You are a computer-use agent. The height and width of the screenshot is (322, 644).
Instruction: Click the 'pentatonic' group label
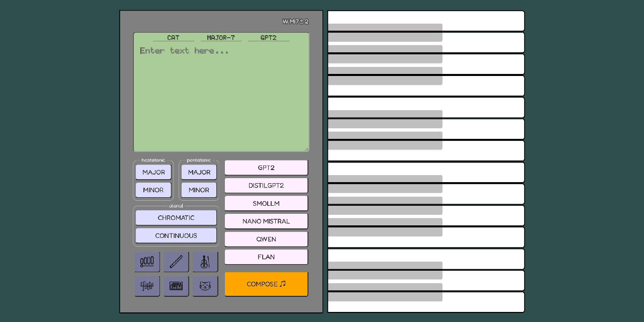pos(199,160)
